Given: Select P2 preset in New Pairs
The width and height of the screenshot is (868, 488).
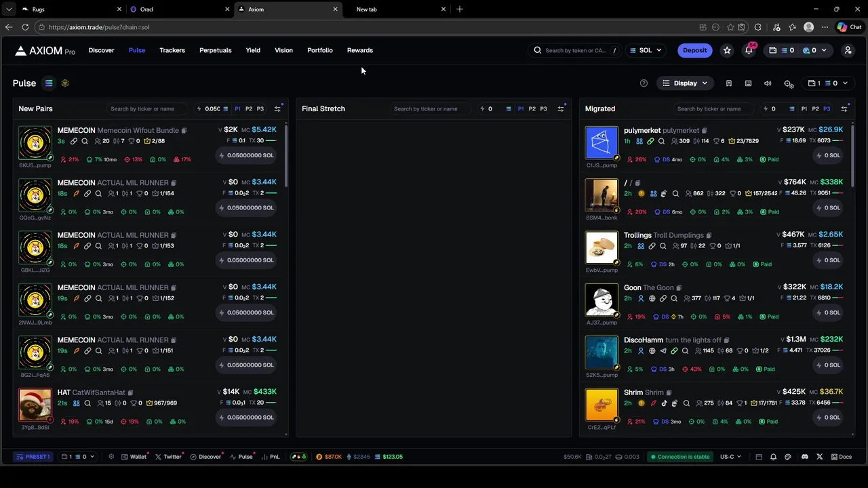Looking at the screenshot, I should (x=249, y=108).
